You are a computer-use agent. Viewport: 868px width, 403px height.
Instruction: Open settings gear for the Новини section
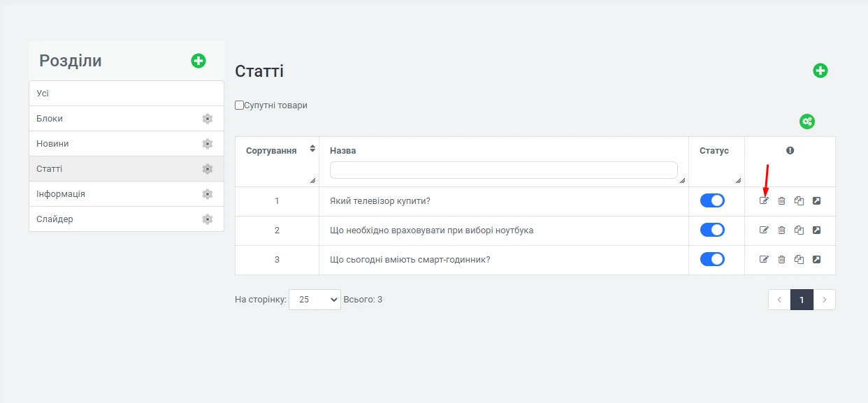pyautogui.click(x=207, y=144)
